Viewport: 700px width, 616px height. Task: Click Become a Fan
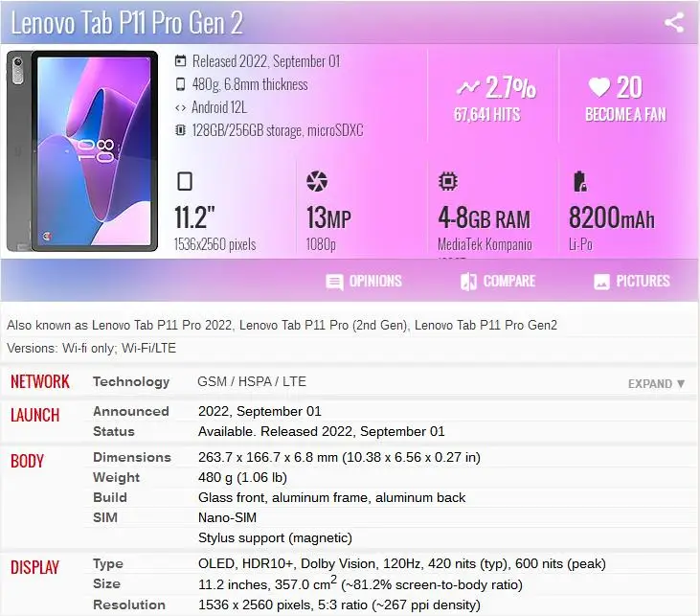click(x=625, y=115)
